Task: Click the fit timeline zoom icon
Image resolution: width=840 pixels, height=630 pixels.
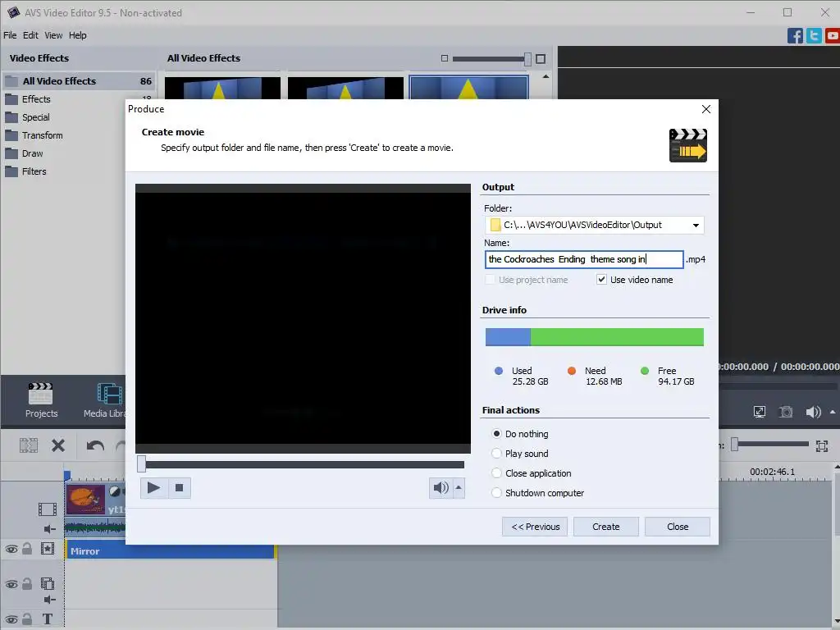Action: [822, 445]
